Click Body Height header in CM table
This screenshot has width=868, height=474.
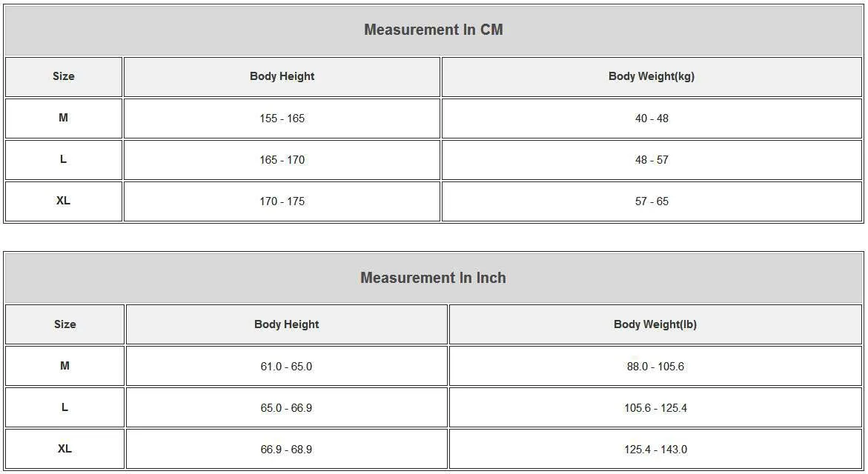click(282, 76)
